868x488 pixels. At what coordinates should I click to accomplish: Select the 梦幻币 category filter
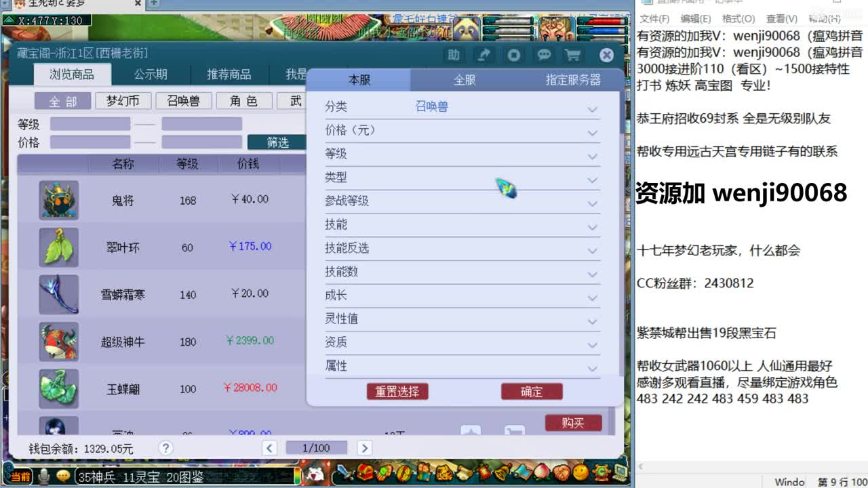(123, 101)
